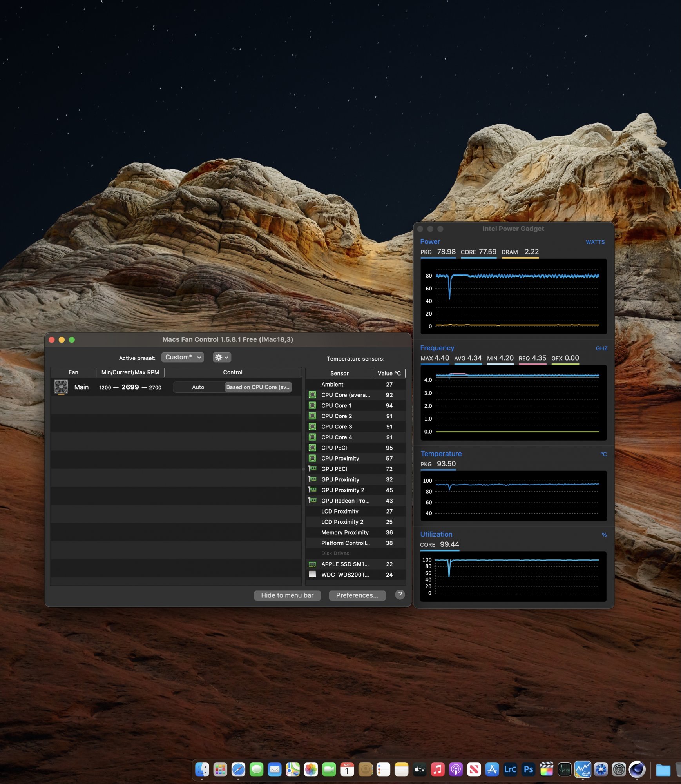Open the gear settings menu for presets
This screenshot has width=681, height=784.
coord(222,357)
